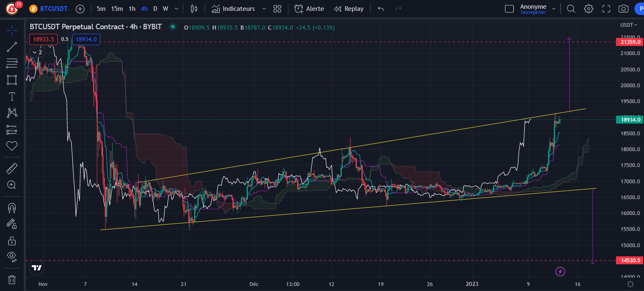Open the candlestick chart style selector
Screen dimensions: 644x291
pyautogui.click(x=193, y=9)
